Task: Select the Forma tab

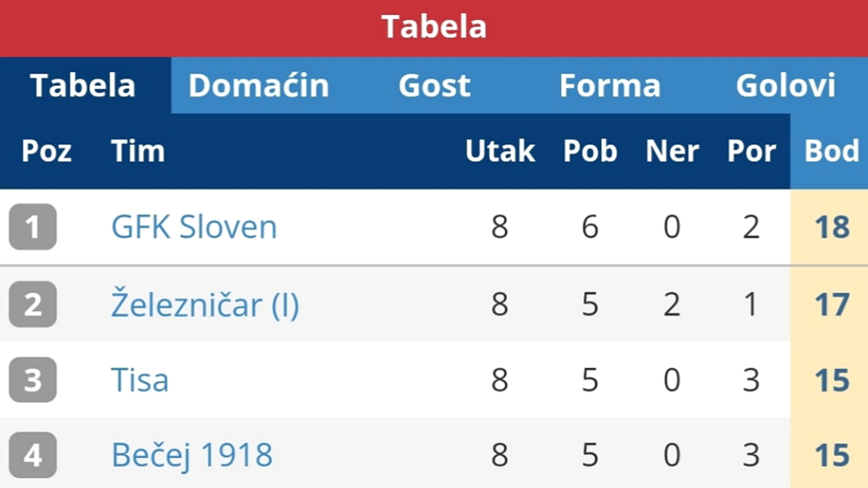Action: (610, 85)
